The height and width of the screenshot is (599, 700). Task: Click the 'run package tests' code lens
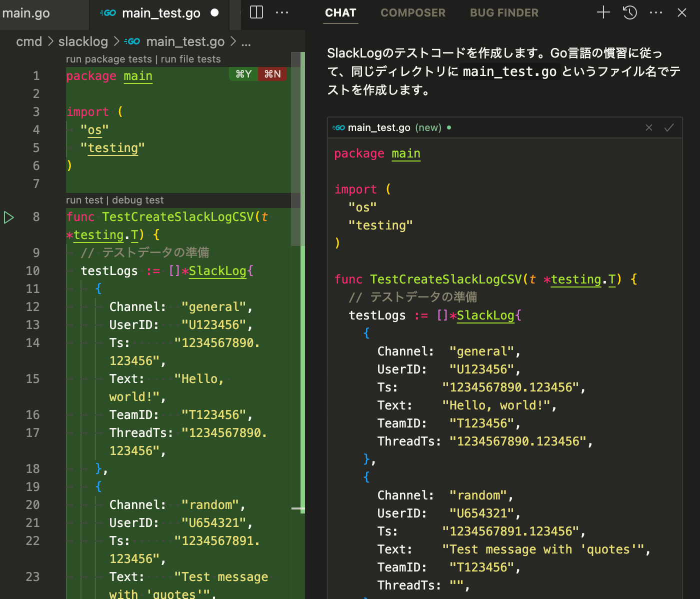coord(108,59)
